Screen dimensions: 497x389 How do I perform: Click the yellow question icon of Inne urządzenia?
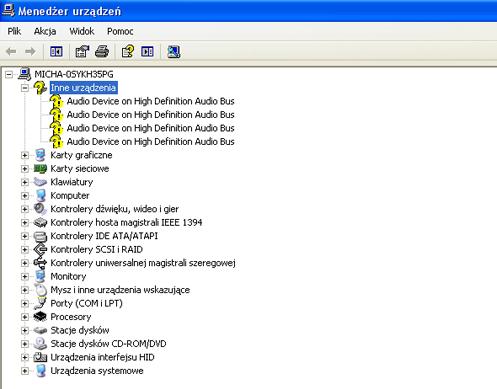click(40, 88)
